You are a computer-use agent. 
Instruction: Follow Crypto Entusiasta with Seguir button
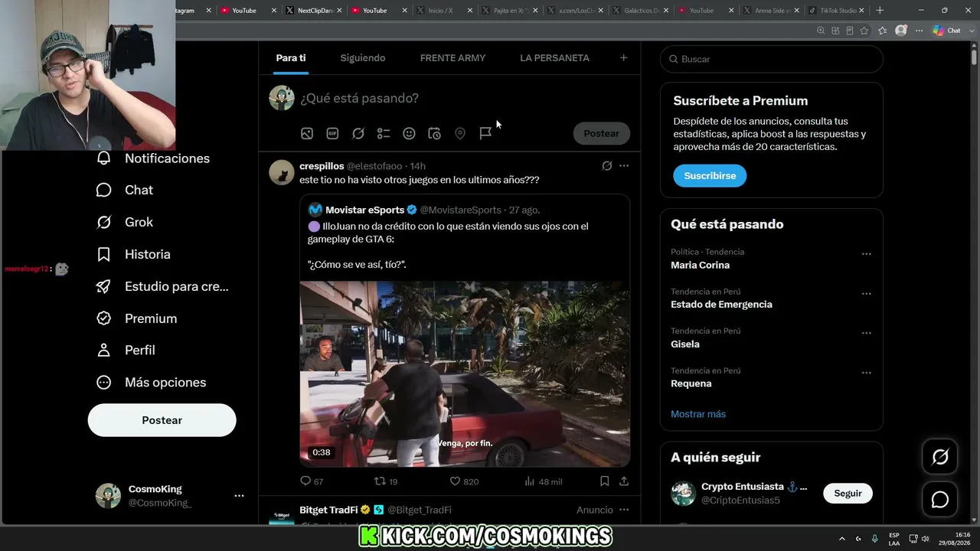coord(848,494)
